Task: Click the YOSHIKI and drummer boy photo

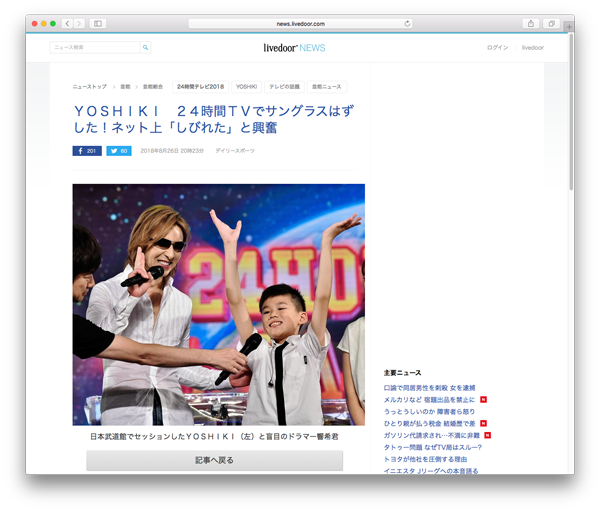Action: tap(218, 305)
